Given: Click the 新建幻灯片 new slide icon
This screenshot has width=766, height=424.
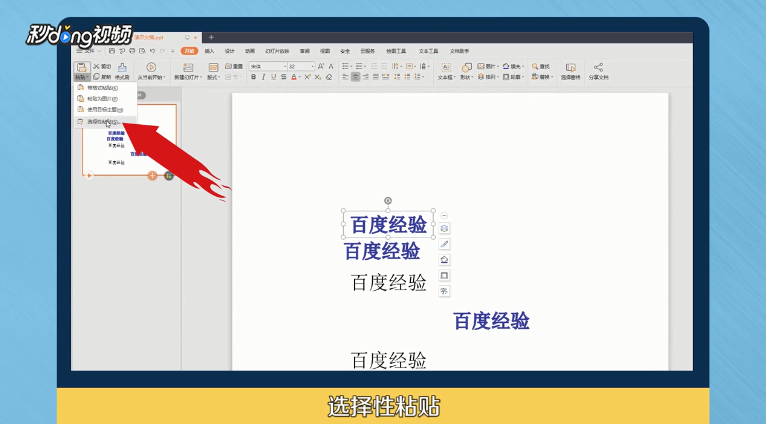Looking at the screenshot, I should 188,67.
